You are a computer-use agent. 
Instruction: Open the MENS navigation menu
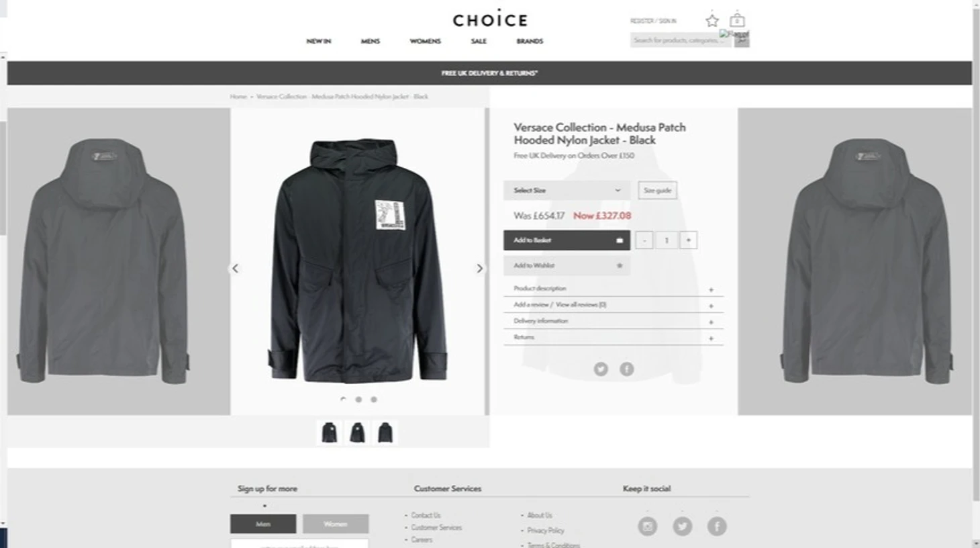pyautogui.click(x=371, y=41)
